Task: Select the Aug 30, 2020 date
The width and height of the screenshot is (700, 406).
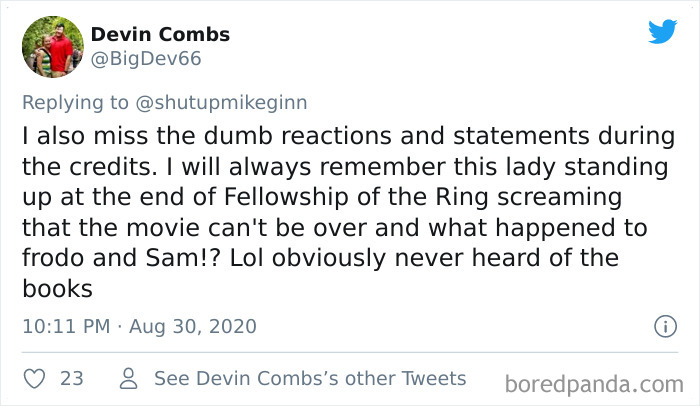Action: [190, 326]
